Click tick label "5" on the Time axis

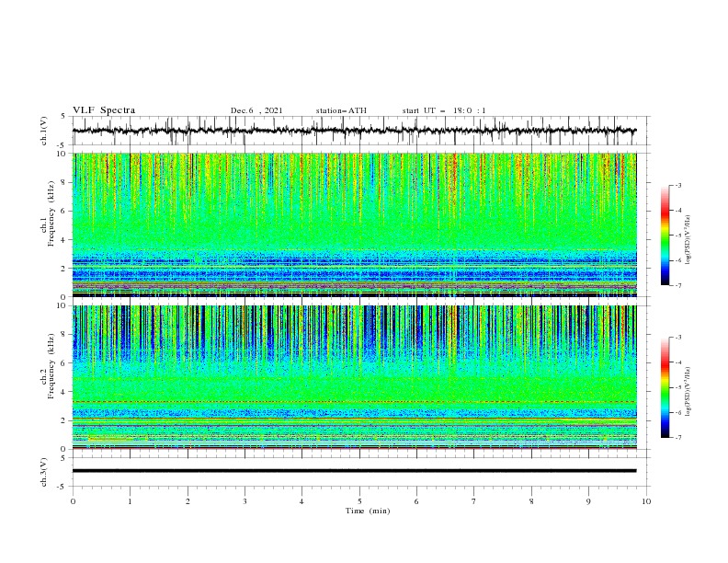359,501
